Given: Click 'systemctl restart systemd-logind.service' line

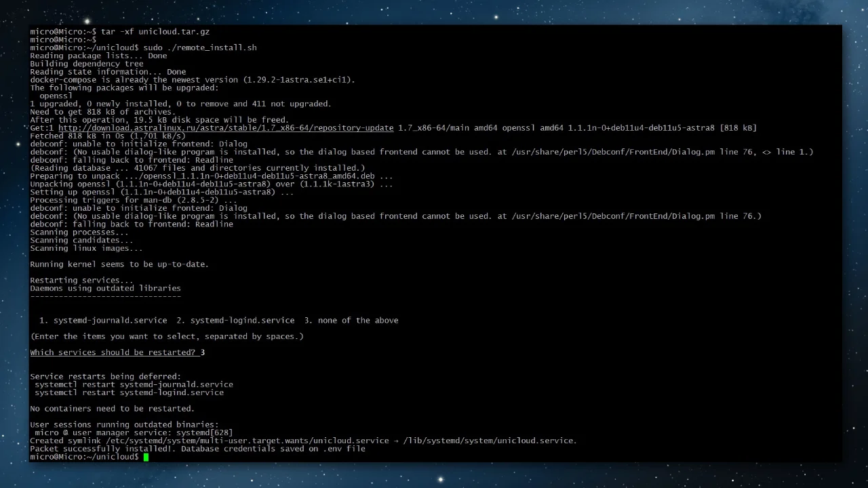Looking at the screenshot, I should click(x=129, y=392).
